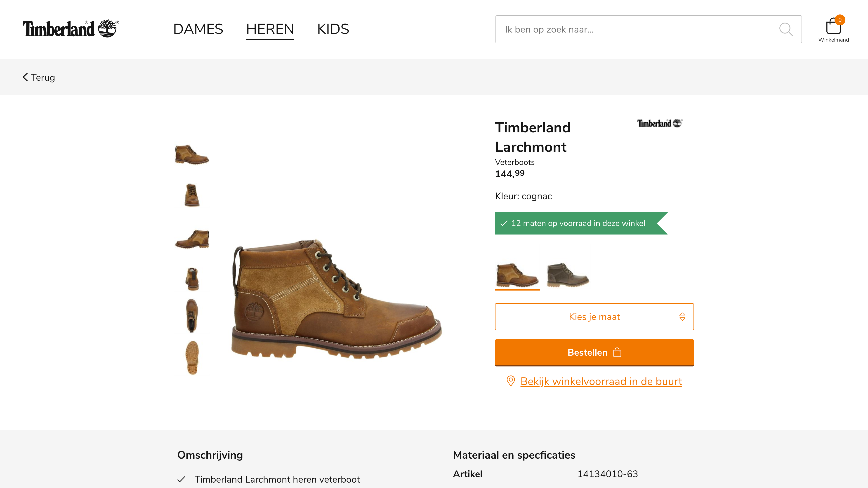
Task: Click the cart count badge on Winkelmand
Action: coord(840,20)
